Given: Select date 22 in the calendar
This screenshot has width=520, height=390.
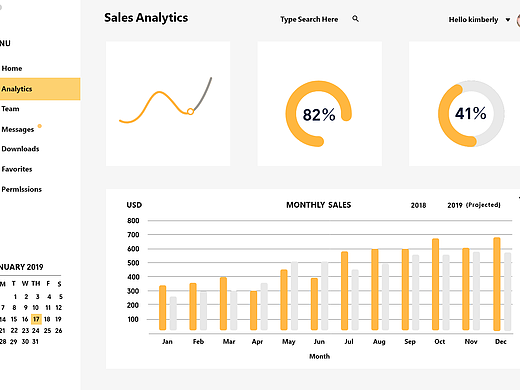Looking at the screenshot, I should 14,331.
